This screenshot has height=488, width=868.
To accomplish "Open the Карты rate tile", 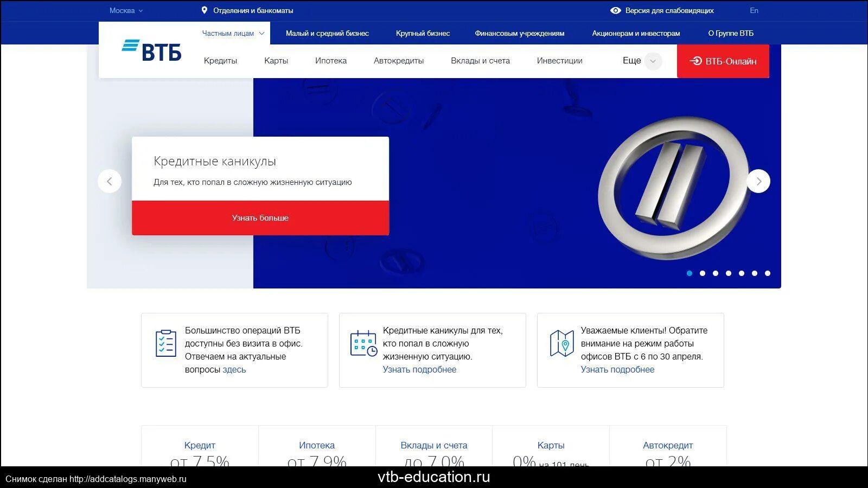I will click(x=551, y=446).
